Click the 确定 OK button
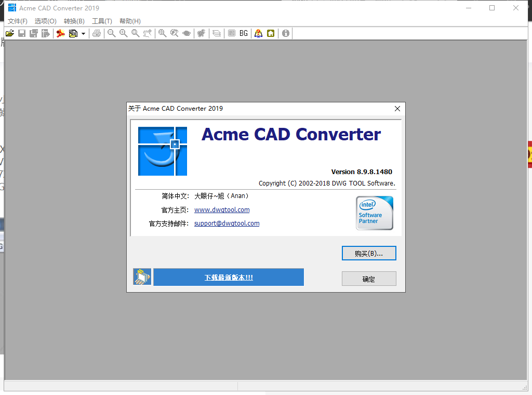532x395 pixels. point(369,279)
